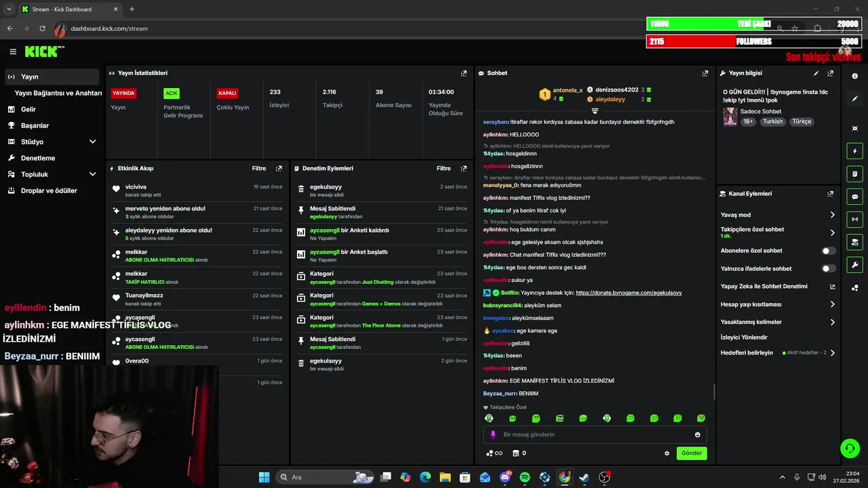Toggle Yalnızca ifadelerle sohbet switch
868x488 pixels.
[829, 268]
